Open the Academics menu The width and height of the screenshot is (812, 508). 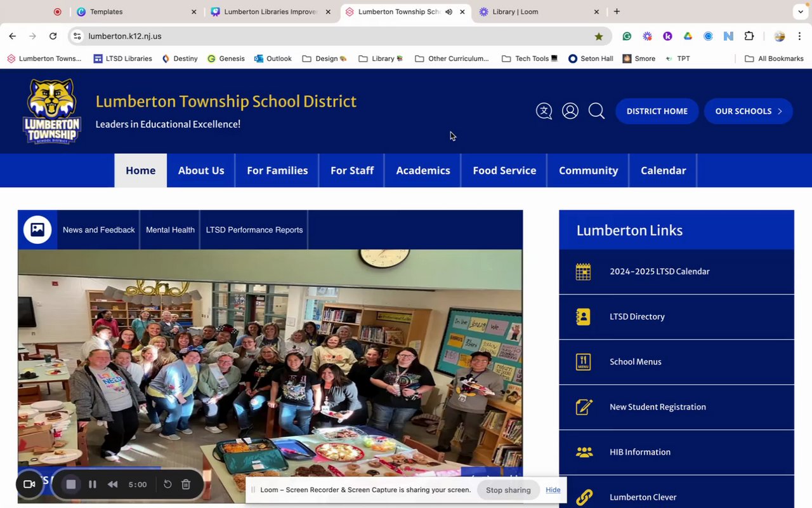tap(423, 170)
